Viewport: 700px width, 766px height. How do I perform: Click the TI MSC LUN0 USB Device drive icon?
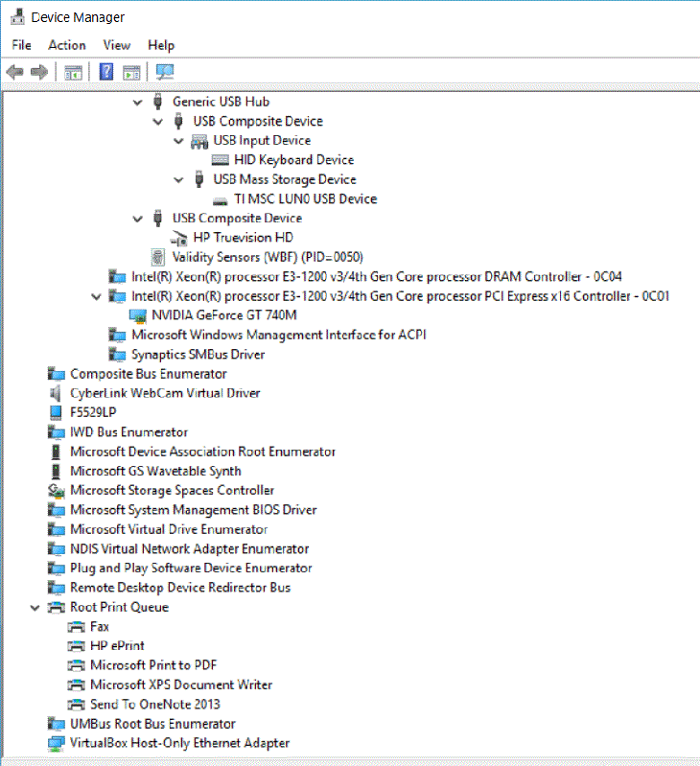[220, 199]
